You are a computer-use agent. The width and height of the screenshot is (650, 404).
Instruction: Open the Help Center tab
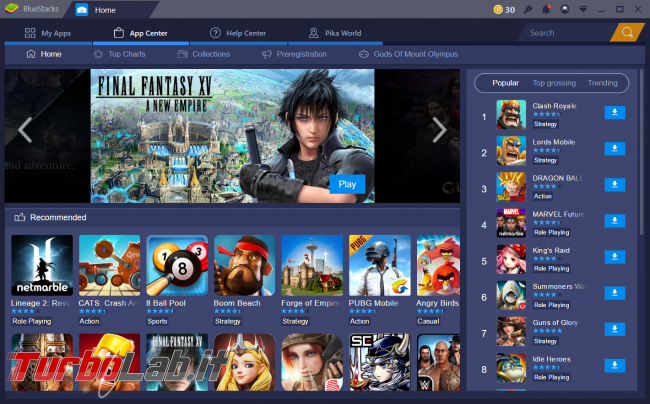click(x=238, y=33)
